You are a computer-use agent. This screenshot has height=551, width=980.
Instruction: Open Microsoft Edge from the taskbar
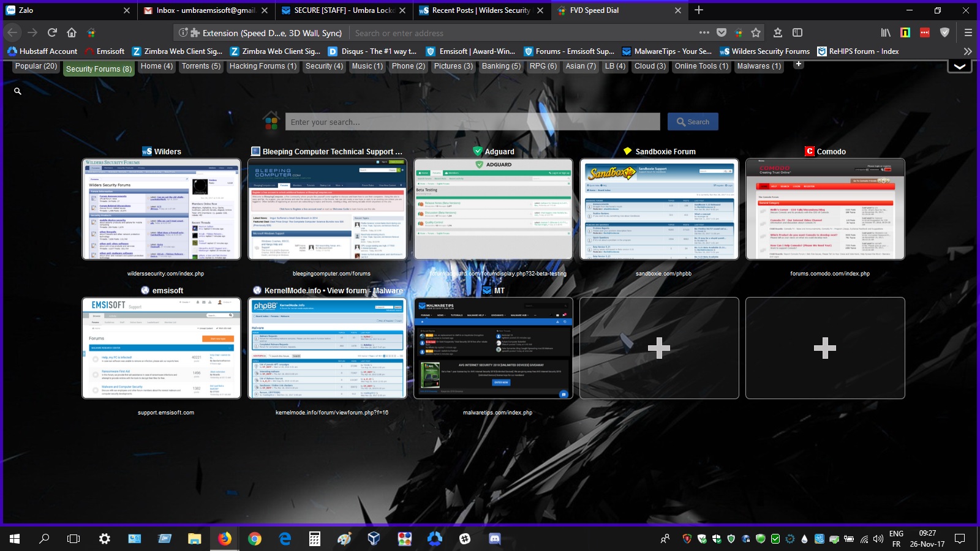pyautogui.click(x=285, y=539)
